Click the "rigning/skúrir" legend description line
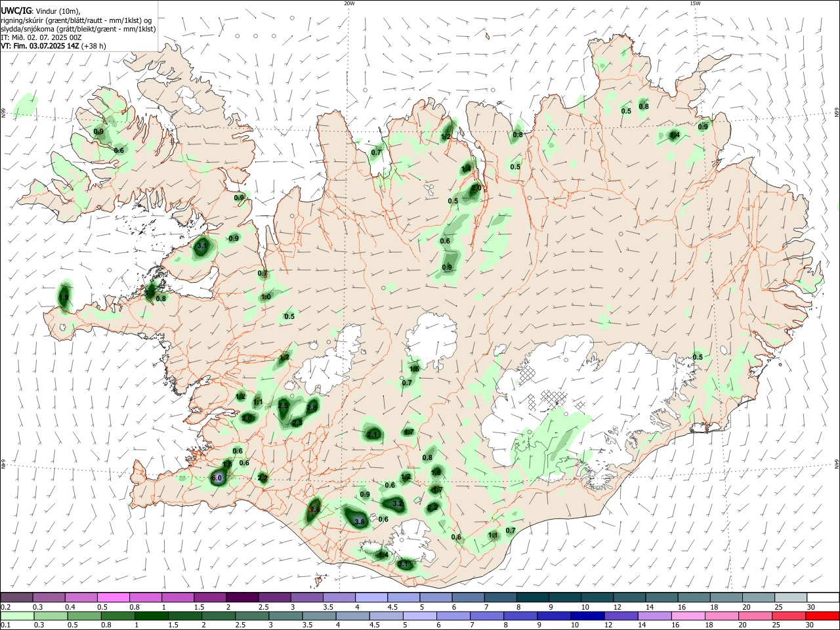The width and height of the screenshot is (840, 630). coord(75,20)
